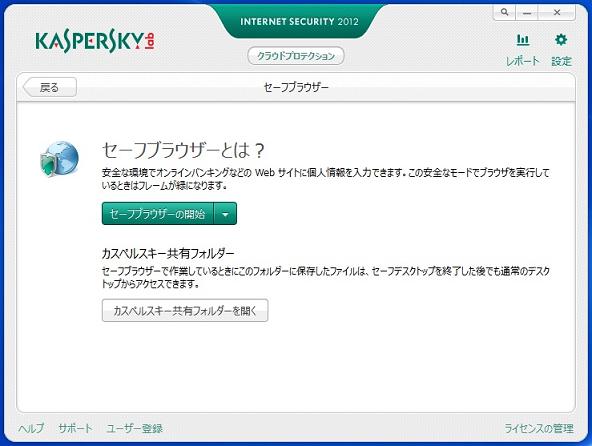Open the サポート support link
Image resolution: width=592 pixels, height=446 pixels.
(75, 428)
